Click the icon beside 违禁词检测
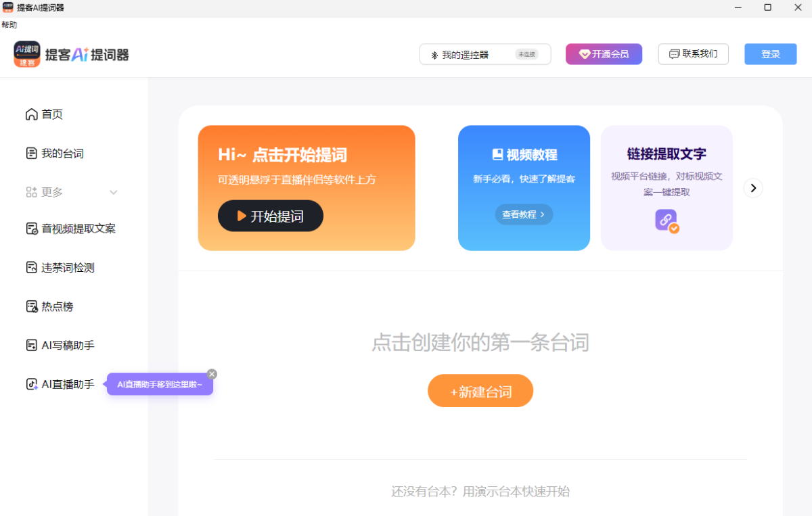 31,268
